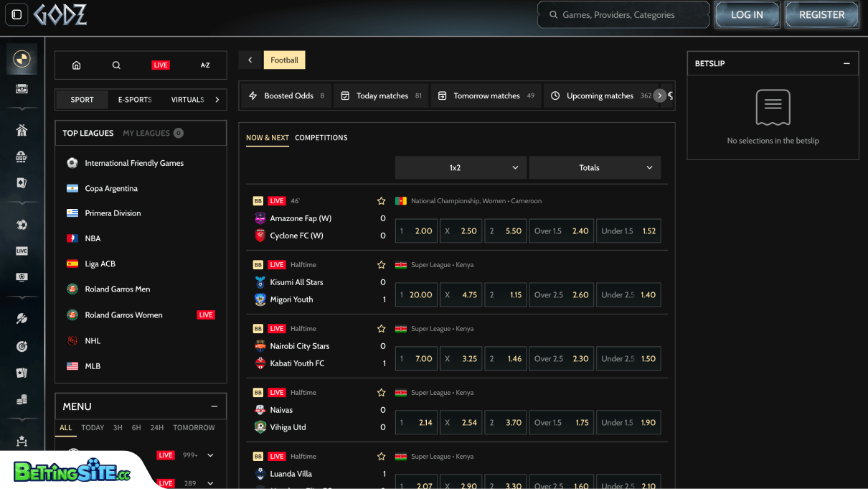
Task: Toggle the sidebar panel icon beside the Godz logo
Action: pyautogui.click(x=16, y=14)
